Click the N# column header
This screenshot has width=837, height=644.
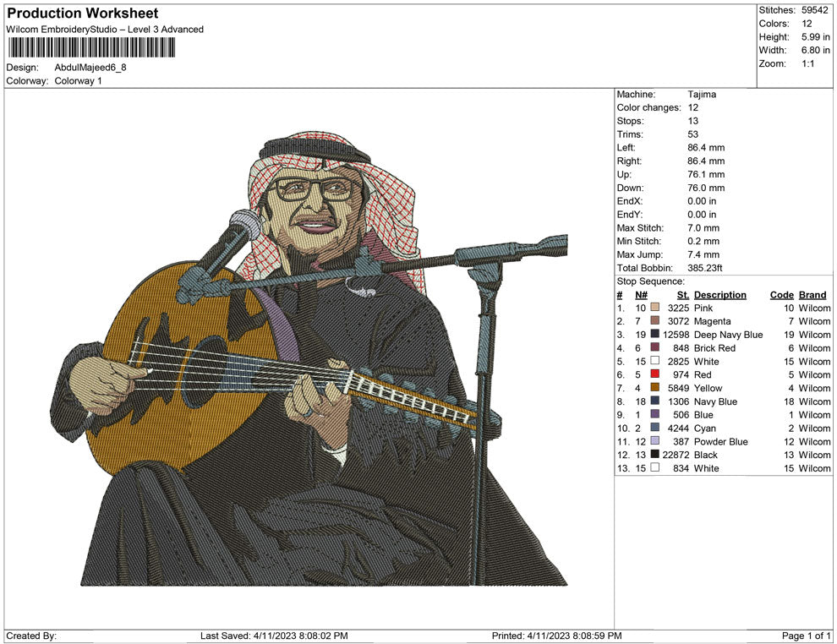tap(641, 295)
